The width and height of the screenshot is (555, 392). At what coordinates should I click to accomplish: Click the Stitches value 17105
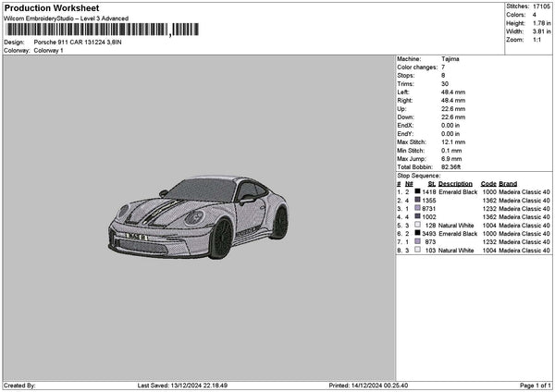pos(540,6)
